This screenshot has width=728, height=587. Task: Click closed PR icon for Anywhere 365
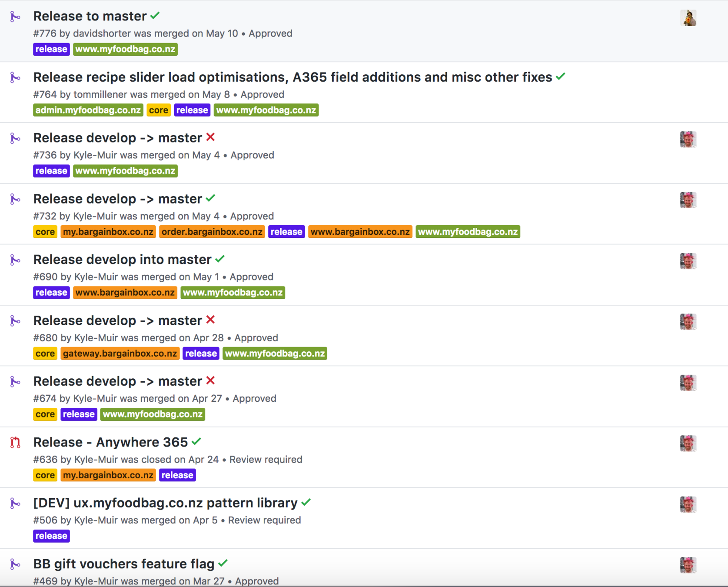(15, 443)
